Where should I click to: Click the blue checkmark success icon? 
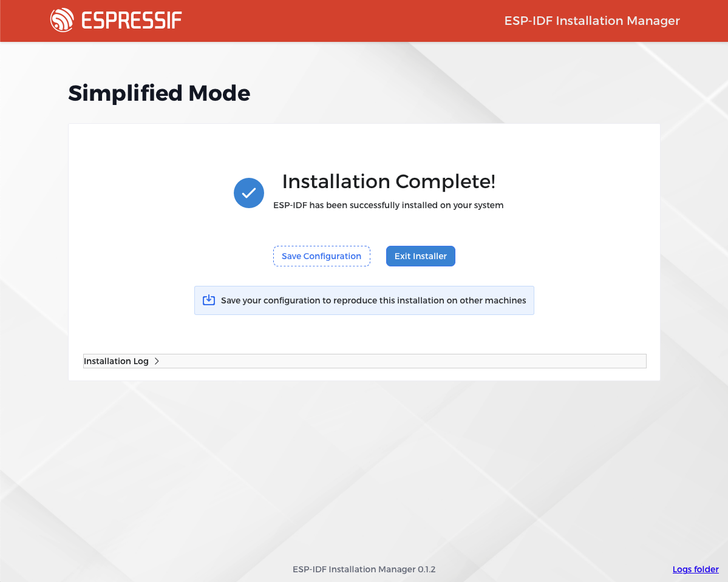pyautogui.click(x=248, y=193)
